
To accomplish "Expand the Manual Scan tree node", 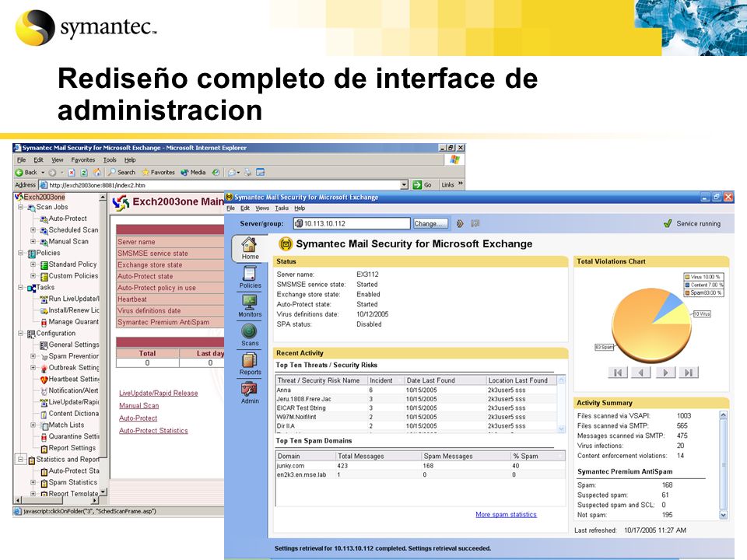I will pos(33,241).
